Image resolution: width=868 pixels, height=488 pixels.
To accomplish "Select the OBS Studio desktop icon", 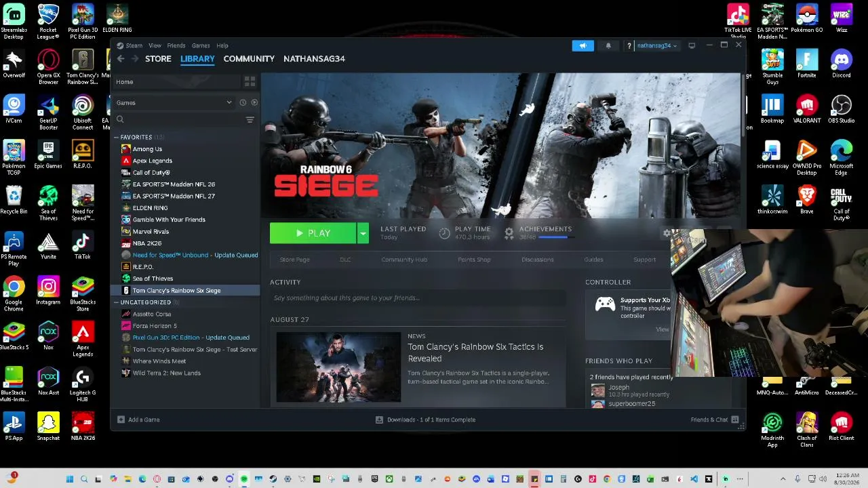I will (x=842, y=110).
